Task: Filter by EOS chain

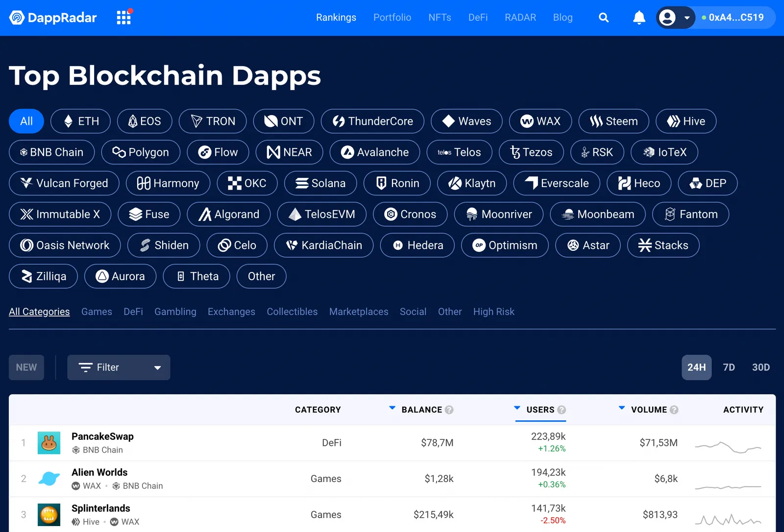Action: click(x=145, y=121)
